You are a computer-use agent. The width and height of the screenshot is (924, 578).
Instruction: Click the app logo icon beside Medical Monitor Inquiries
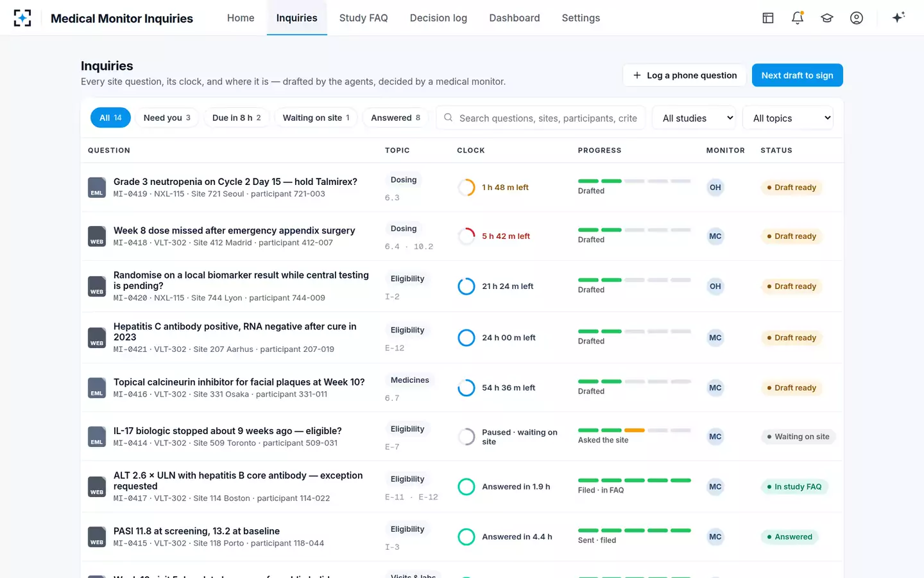(22, 18)
